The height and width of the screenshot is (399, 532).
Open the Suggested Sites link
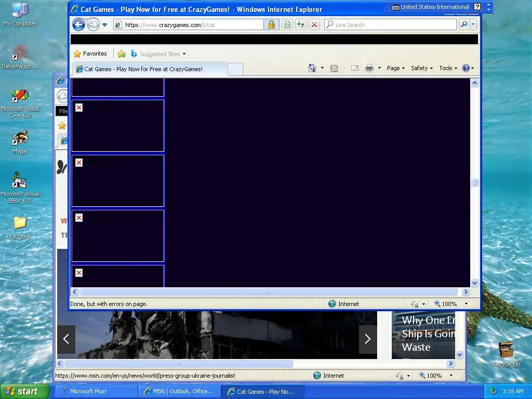[158, 54]
